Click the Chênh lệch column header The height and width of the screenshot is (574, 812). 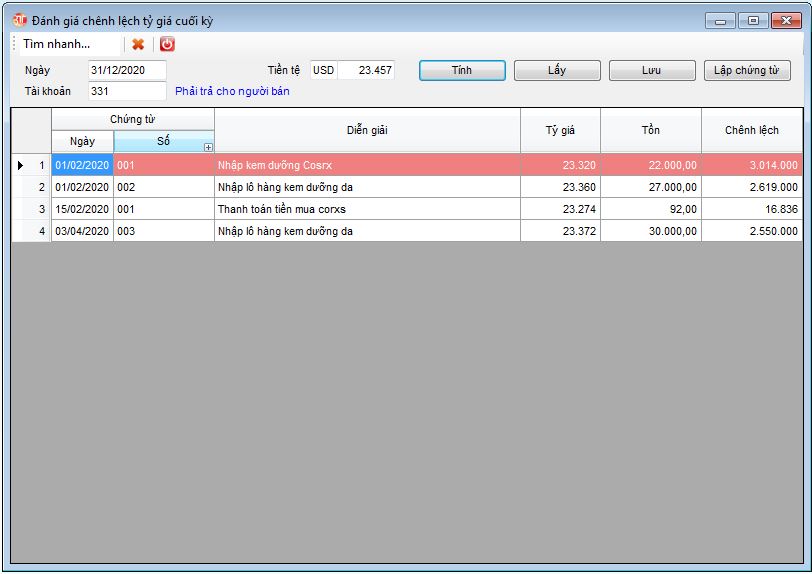pyautogui.click(x=751, y=130)
